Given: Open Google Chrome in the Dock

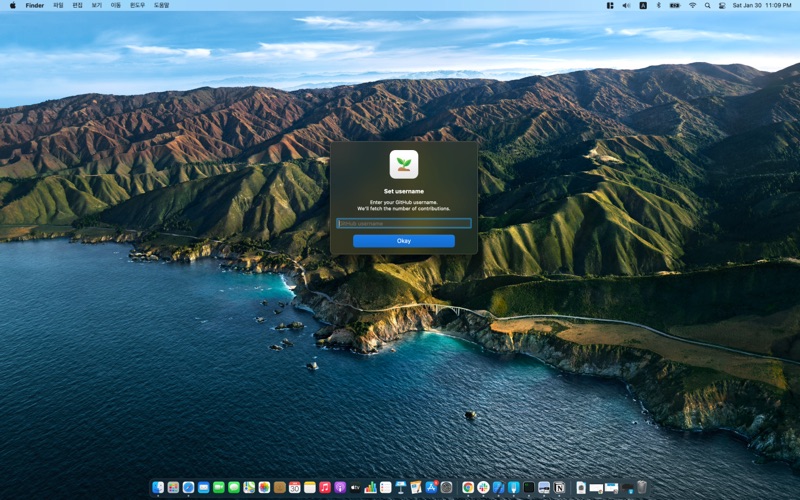Looking at the screenshot, I should click(468, 487).
